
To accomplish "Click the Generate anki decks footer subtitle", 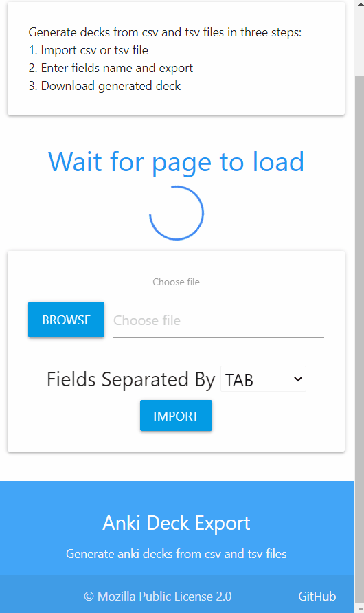I will 176,554.
